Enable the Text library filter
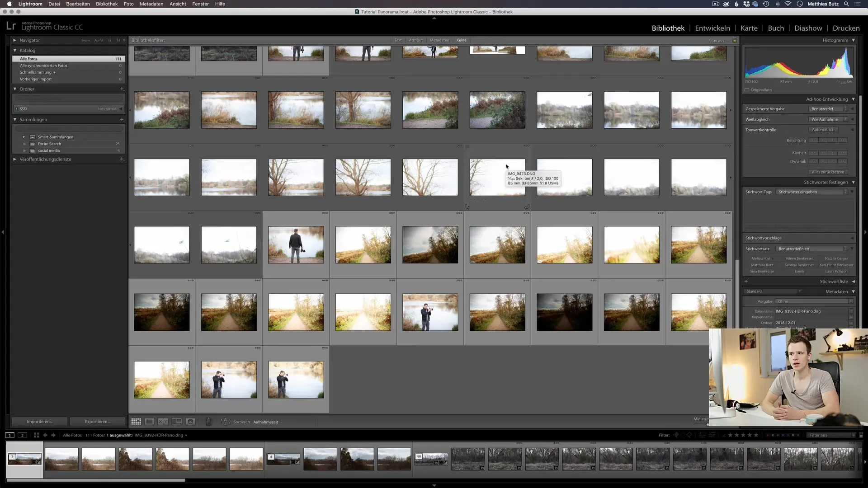Image resolution: width=868 pixels, height=488 pixels. pos(398,40)
